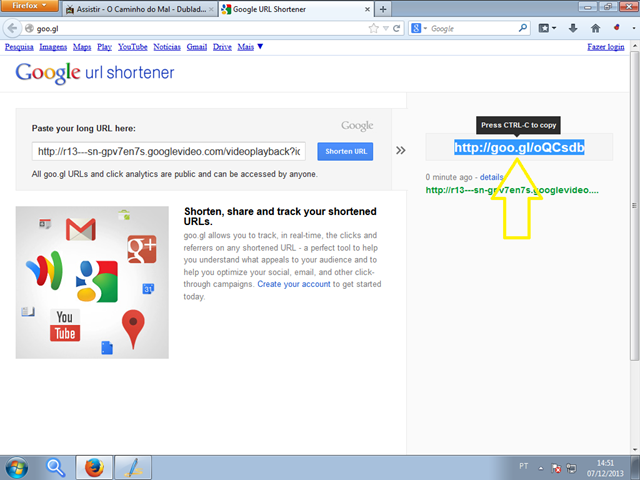Open the Play link
This screenshot has height=480, width=640.
click(104, 47)
